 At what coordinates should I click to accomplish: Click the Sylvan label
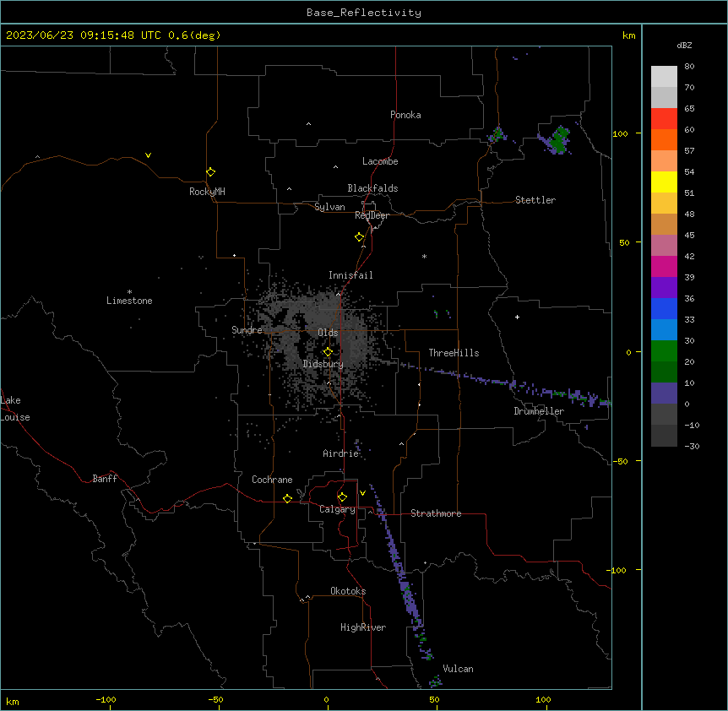[x=329, y=207]
